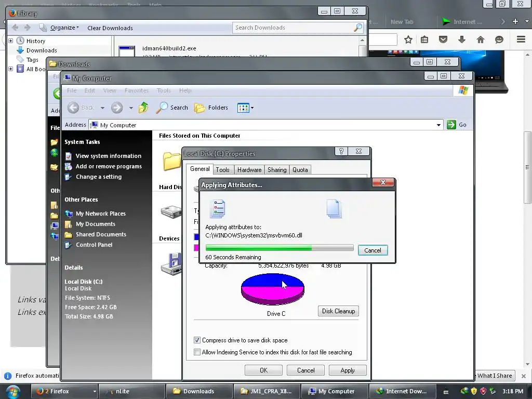The width and height of the screenshot is (532, 399).
Task: Open a new Firefox tab
Action: tap(515, 21)
